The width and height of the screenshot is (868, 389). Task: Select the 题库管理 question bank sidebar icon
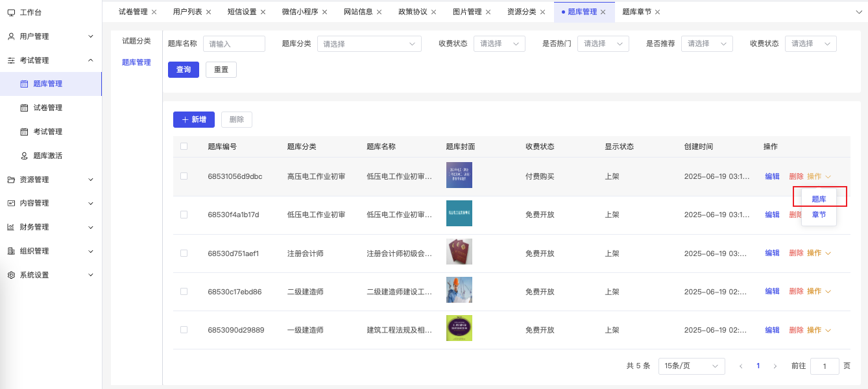23,84
